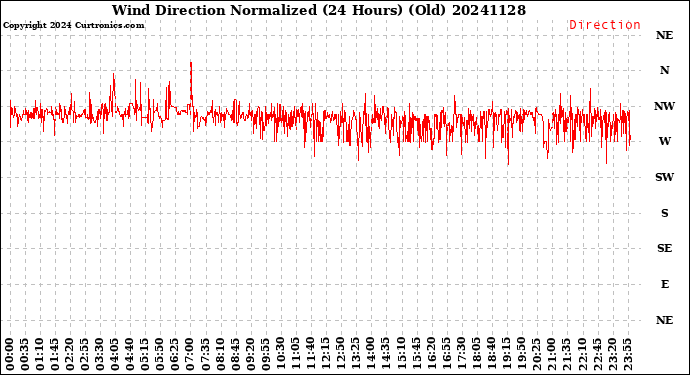
Task: Click the 09:20 time axis label
Action: point(250,355)
